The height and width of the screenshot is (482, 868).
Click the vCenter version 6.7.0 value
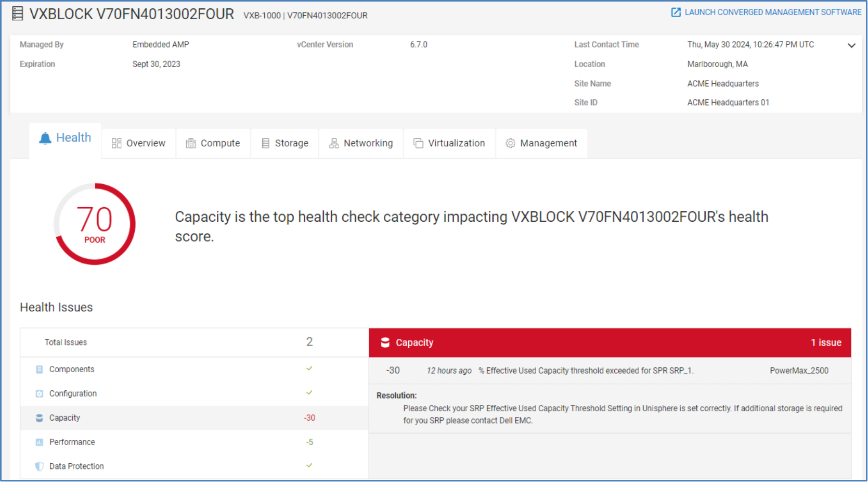(x=419, y=45)
